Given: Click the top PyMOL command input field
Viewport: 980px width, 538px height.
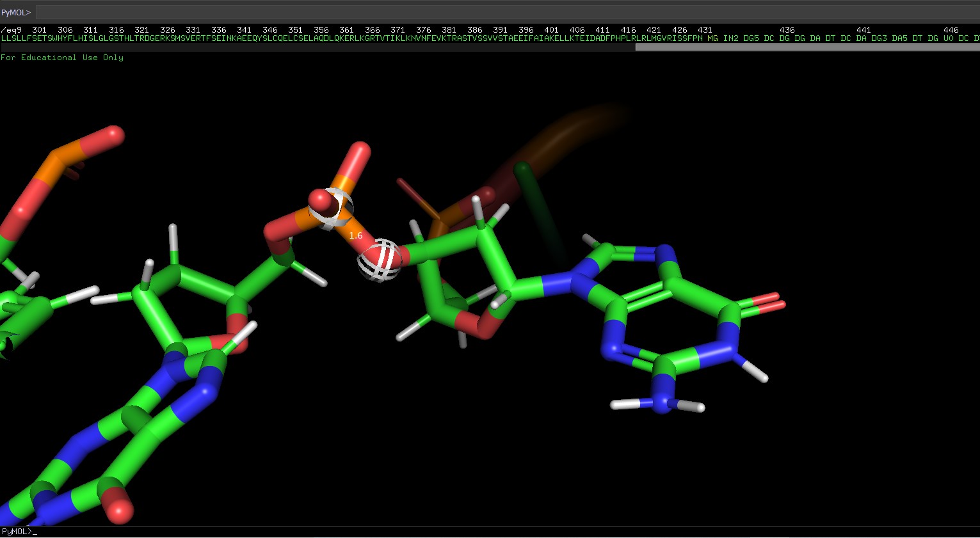Looking at the screenshot, I should coord(506,12).
